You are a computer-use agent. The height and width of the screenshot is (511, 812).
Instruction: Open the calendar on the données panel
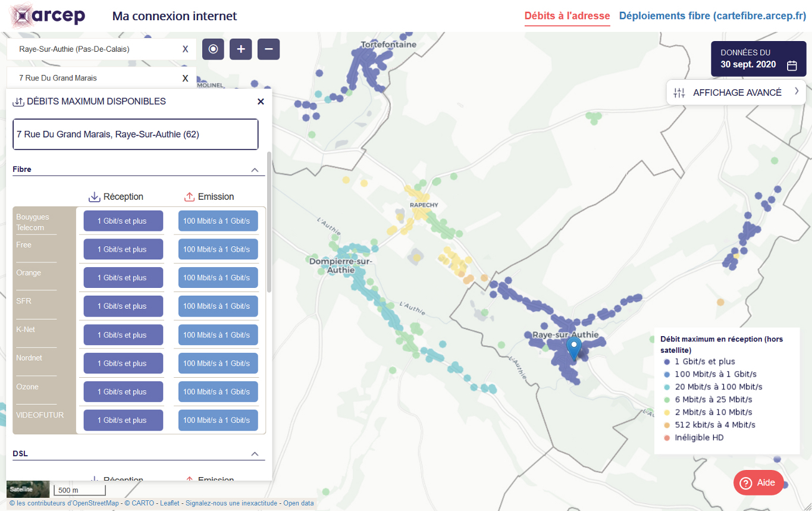(x=792, y=65)
